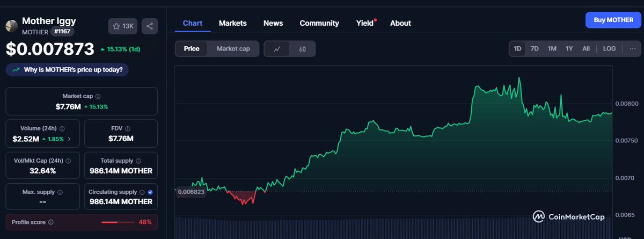644x239 pixels.
Task: Click the 15.13% (1d) change indicator
Action: coord(120,49)
